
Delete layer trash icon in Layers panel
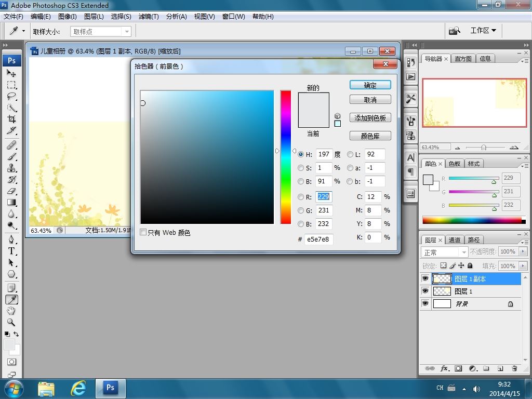[514, 368]
